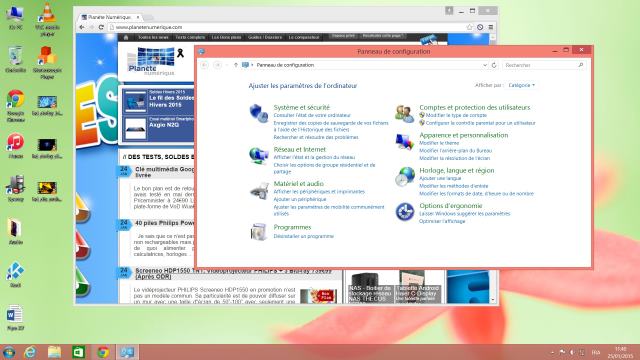640x360 pixels.
Task: Click Modifier le thème link
Action: (439, 143)
